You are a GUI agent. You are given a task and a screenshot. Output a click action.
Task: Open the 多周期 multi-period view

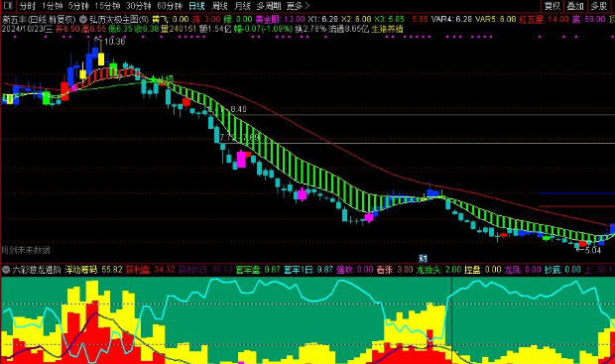click(269, 6)
